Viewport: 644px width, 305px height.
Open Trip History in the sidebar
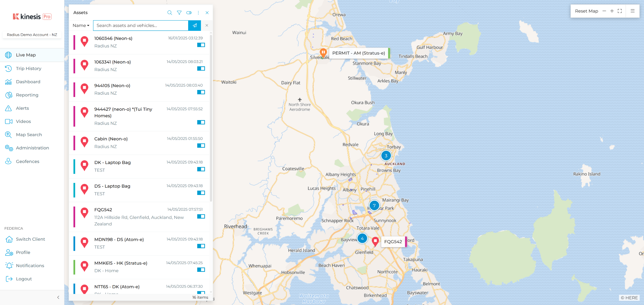[x=28, y=68]
